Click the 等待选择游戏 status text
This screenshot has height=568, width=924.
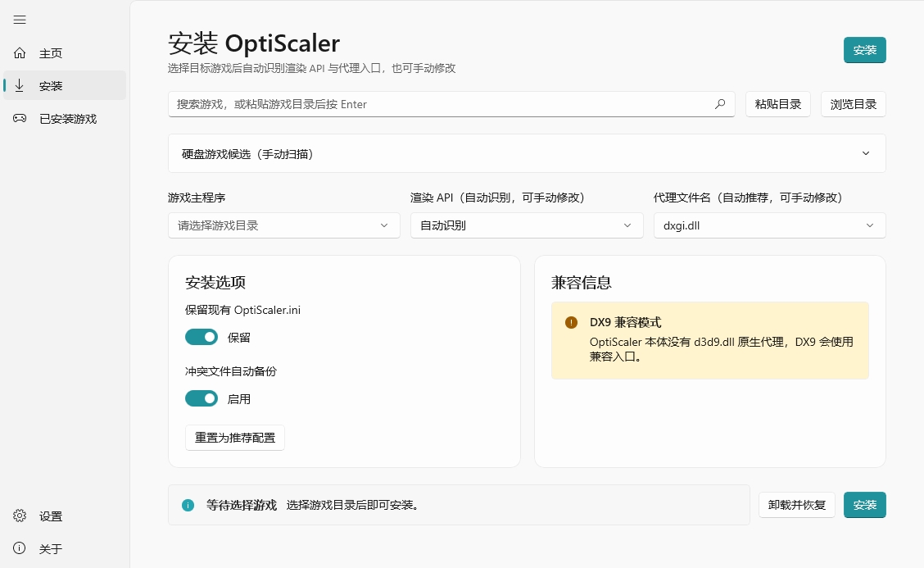coord(241,505)
